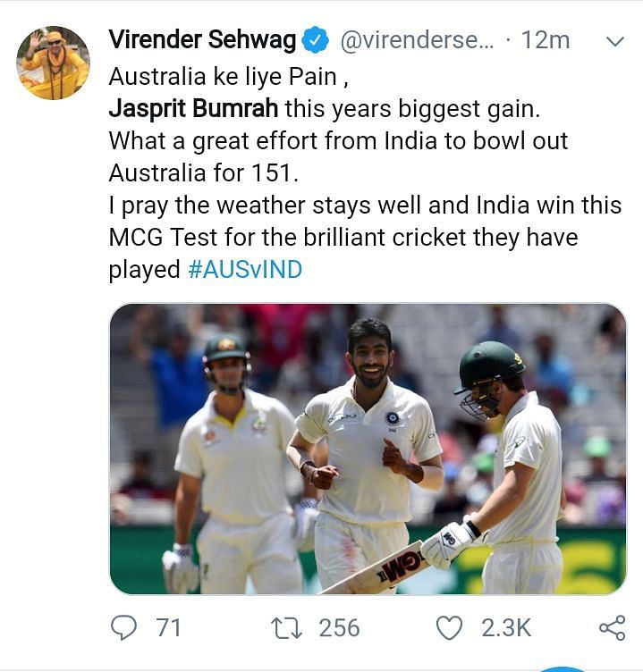This screenshot has width=643, height=672.
Task: Click the 71 replies count
Action: 168,627
